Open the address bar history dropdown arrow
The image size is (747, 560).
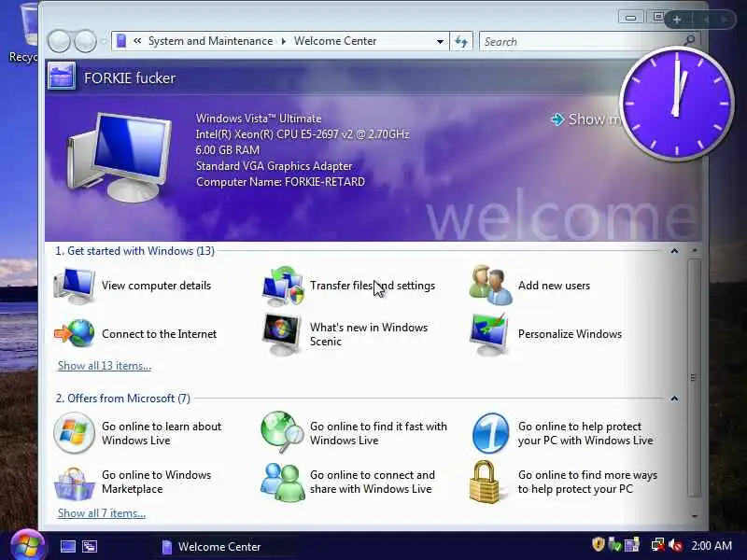point(440,41)
